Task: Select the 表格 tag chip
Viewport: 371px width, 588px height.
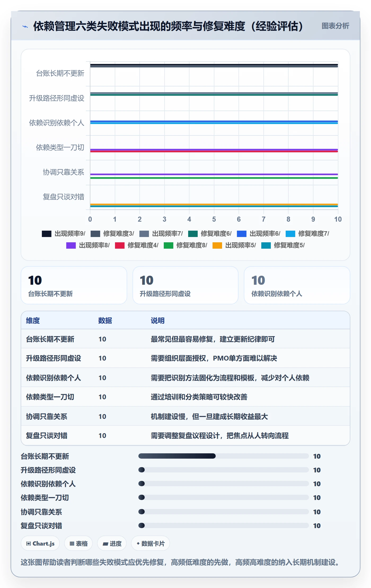Action: tap(78, 543)
